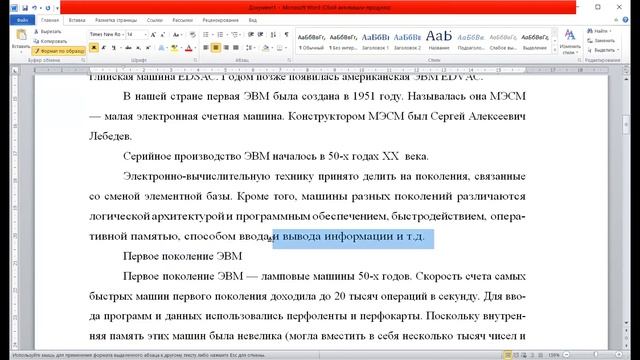The image size is (640, 360).
Task: Open change case Aa dropdown
Action: click(177, 35)
